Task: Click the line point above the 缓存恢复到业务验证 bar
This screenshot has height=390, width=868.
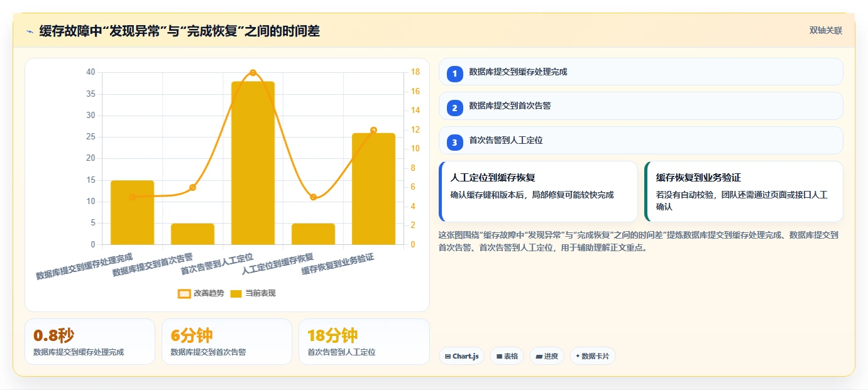Action: click(373, 130)
